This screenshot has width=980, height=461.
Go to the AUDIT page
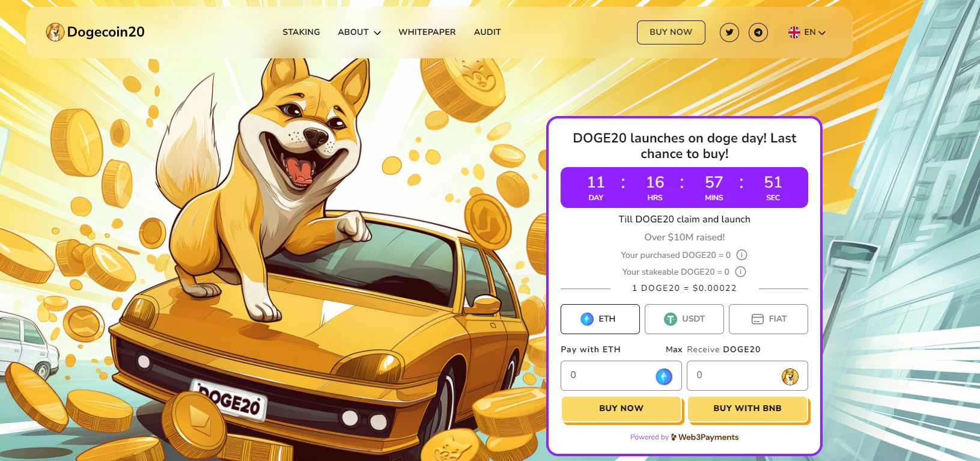[487, 32]
